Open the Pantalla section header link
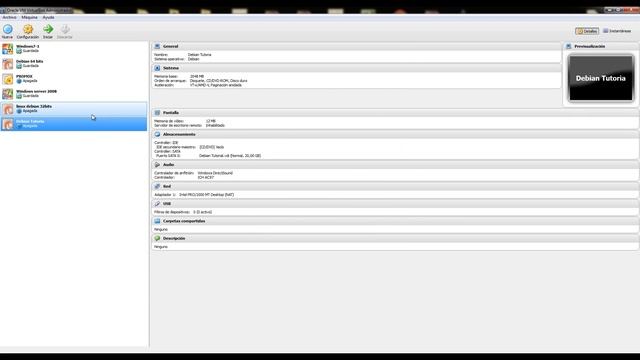Viewport: 640px width, 360px height. (171, 113)
